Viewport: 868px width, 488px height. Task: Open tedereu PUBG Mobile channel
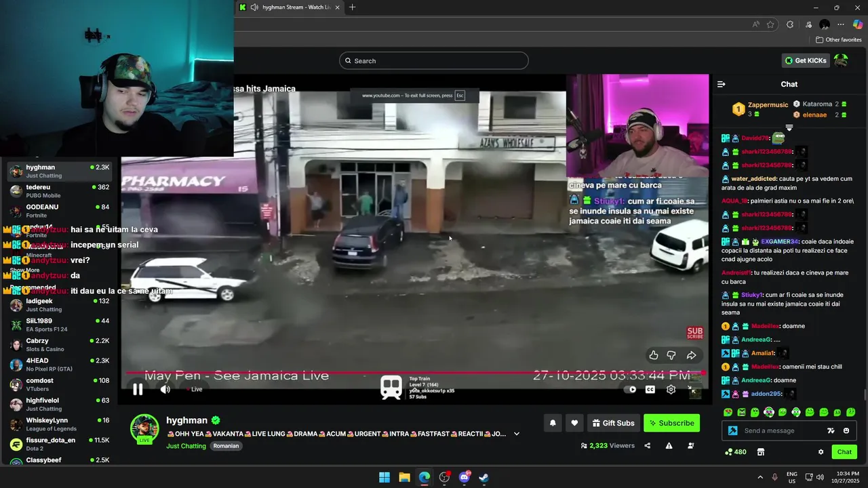click(60, 191)
